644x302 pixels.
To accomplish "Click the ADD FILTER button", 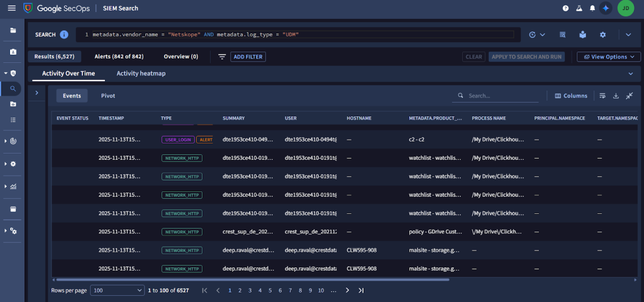I will [248, 57].
